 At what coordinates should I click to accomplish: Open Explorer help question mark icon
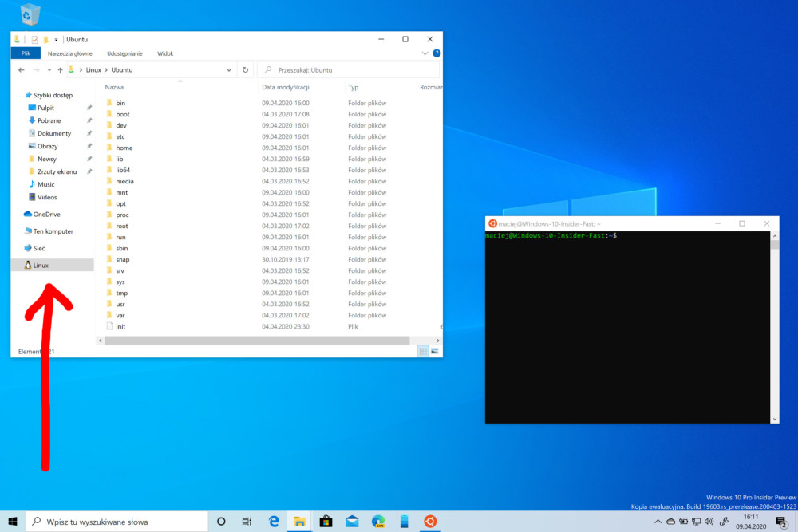[437, 53]
